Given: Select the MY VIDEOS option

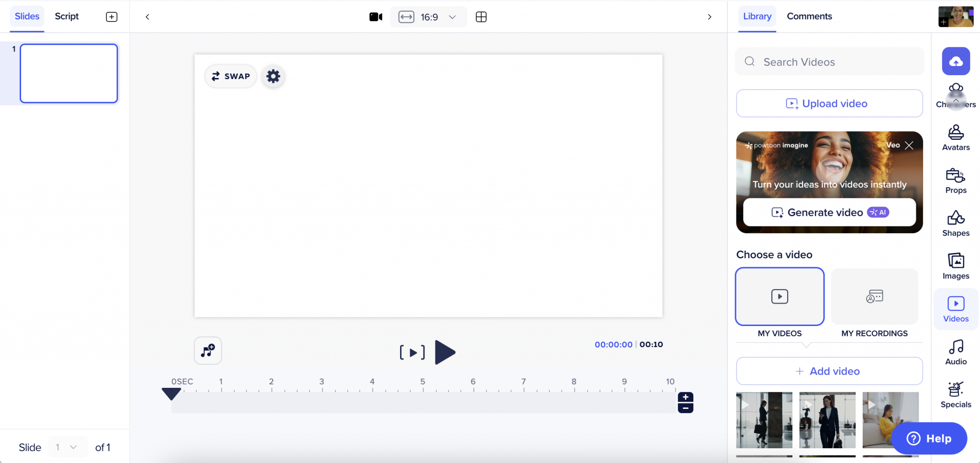Looking at the screenshot, I should (x=780, y=296).
